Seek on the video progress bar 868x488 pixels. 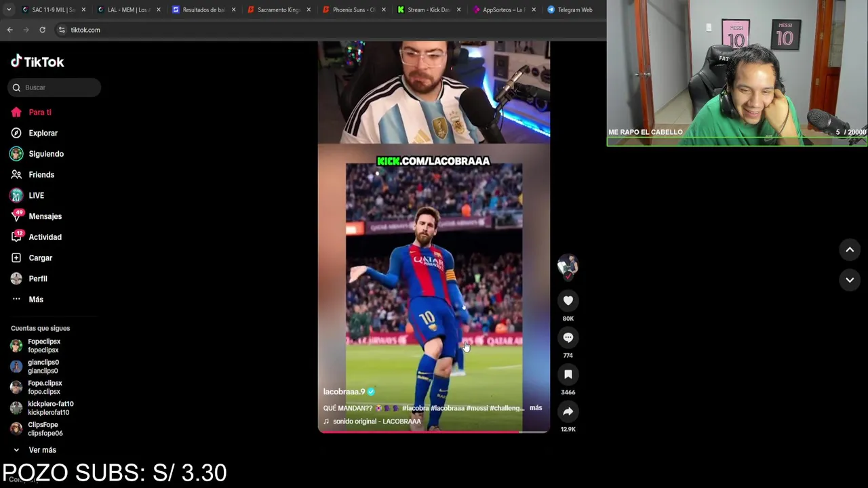coord(434,432)
